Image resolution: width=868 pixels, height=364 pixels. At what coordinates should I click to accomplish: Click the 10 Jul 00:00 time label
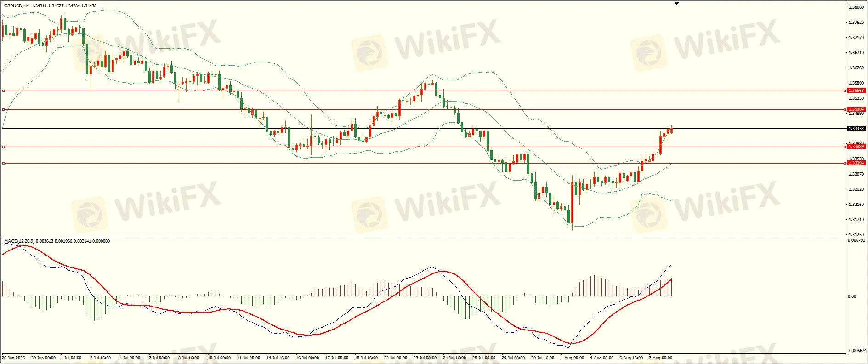(219, 358)
